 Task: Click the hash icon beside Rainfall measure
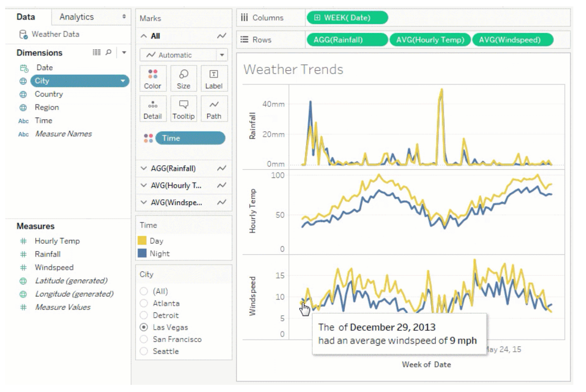click(x=23, y=254)
